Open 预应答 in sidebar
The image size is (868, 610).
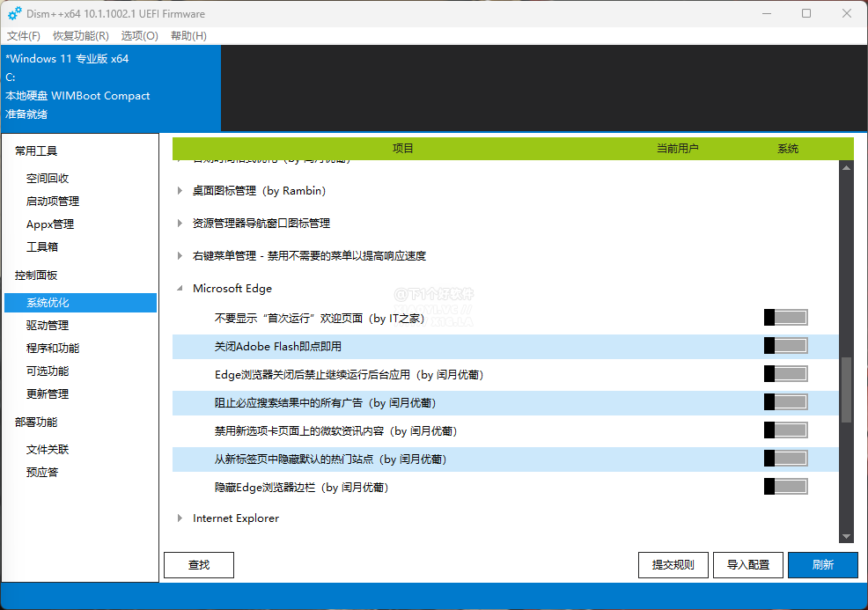[x=42, y=472]
